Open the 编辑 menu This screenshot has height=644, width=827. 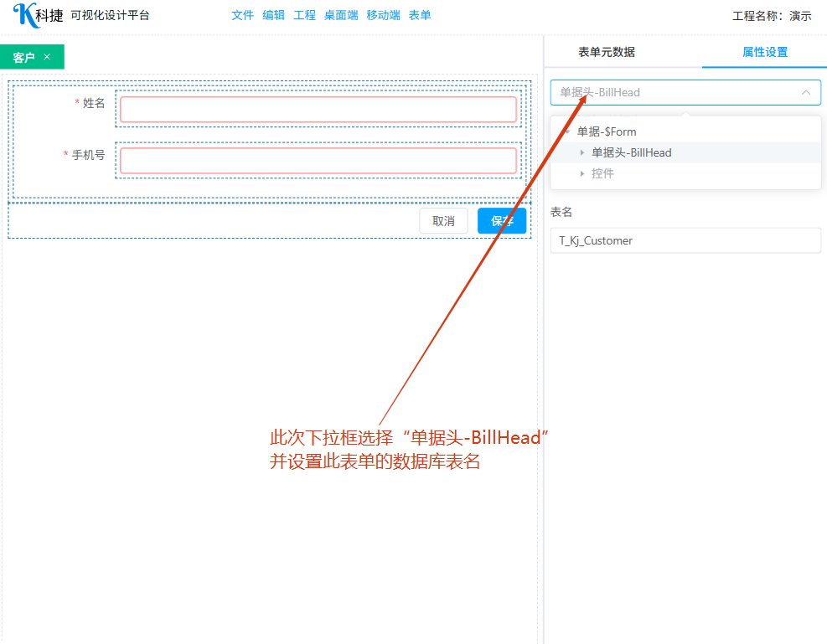(273, 15)
